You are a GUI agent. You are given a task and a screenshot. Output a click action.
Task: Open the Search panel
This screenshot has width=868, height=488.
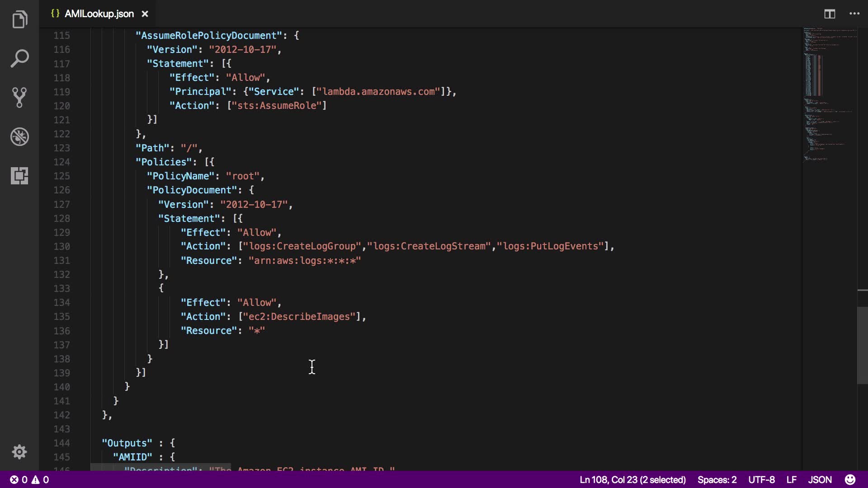(x=19, y=59)
